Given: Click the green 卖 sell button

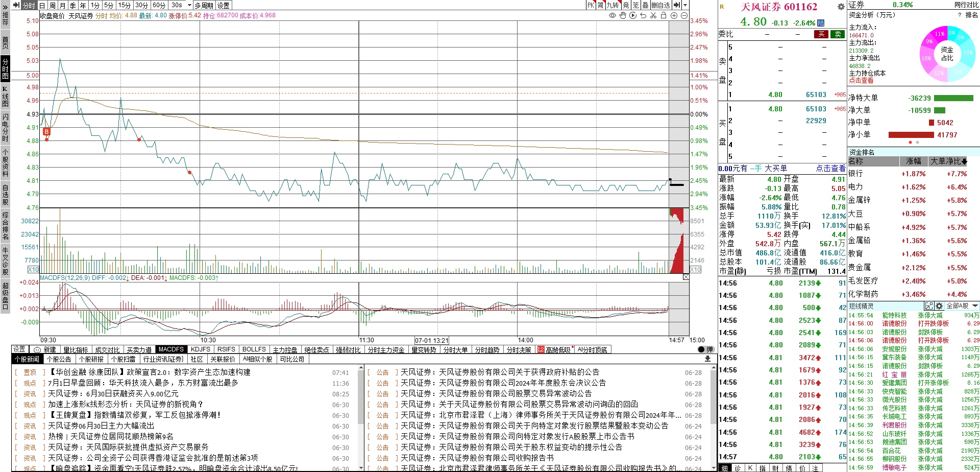Looking at the screenshot, I should pos(838,34).
